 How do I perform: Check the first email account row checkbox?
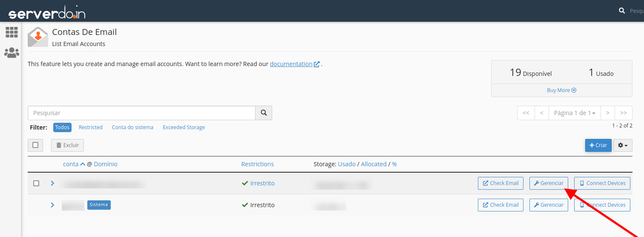click(x=36, y=183)
